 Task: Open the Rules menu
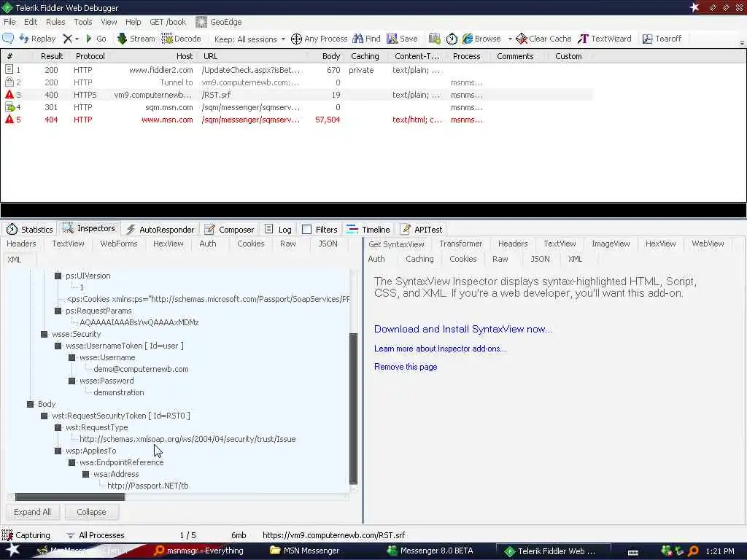(55, 22)
